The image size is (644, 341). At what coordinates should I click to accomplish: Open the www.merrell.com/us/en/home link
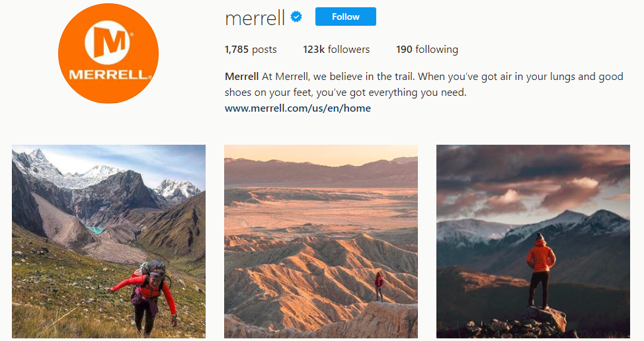click(298, 108)
